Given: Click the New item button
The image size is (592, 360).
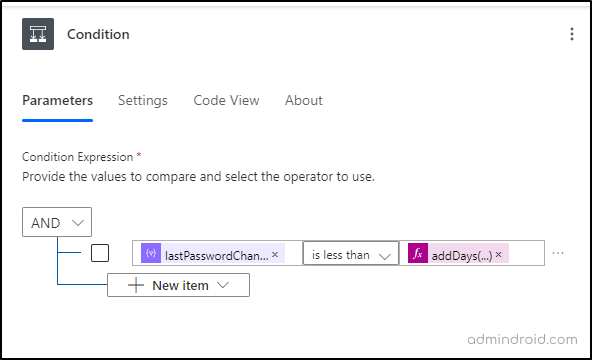Looking at the screenshot, I should [178, 285].
